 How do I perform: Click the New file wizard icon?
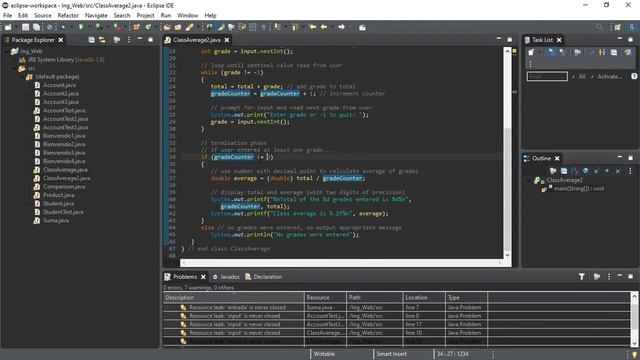point(8,27)
